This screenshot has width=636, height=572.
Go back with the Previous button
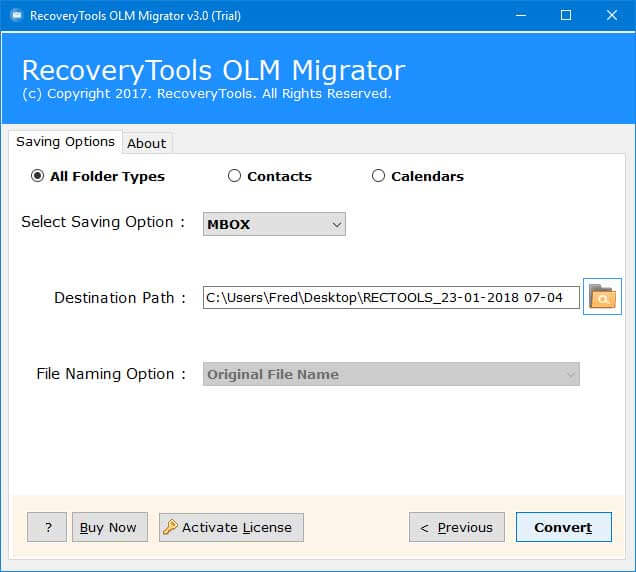[x=457, y=527]
